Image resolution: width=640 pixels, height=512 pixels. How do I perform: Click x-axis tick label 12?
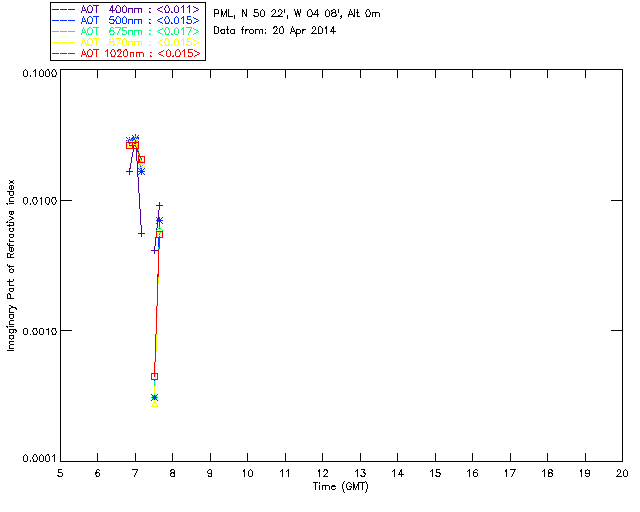pyautogui.click(x=322, y=473)
